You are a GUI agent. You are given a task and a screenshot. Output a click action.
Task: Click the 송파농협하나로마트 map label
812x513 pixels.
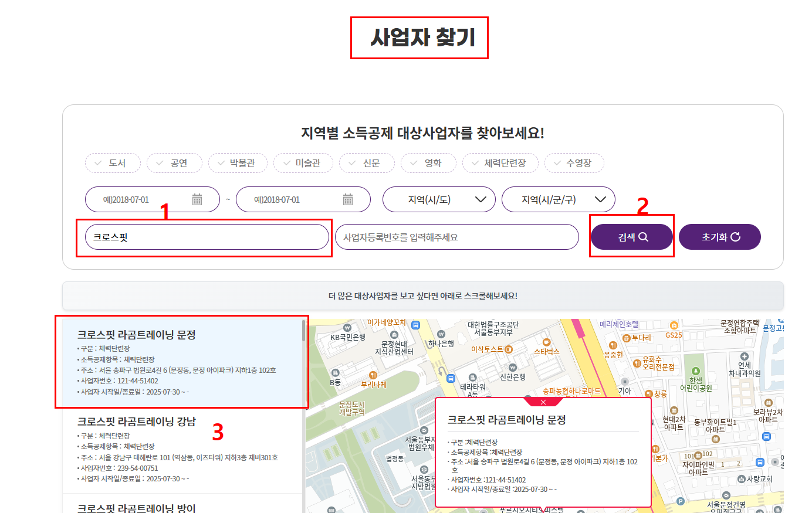click(x=571, y=391)
